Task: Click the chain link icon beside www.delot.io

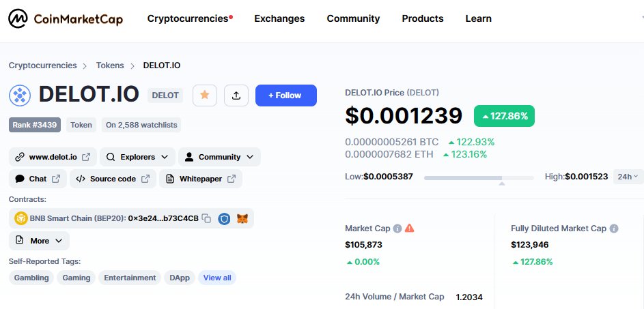Action: [19, 157]
